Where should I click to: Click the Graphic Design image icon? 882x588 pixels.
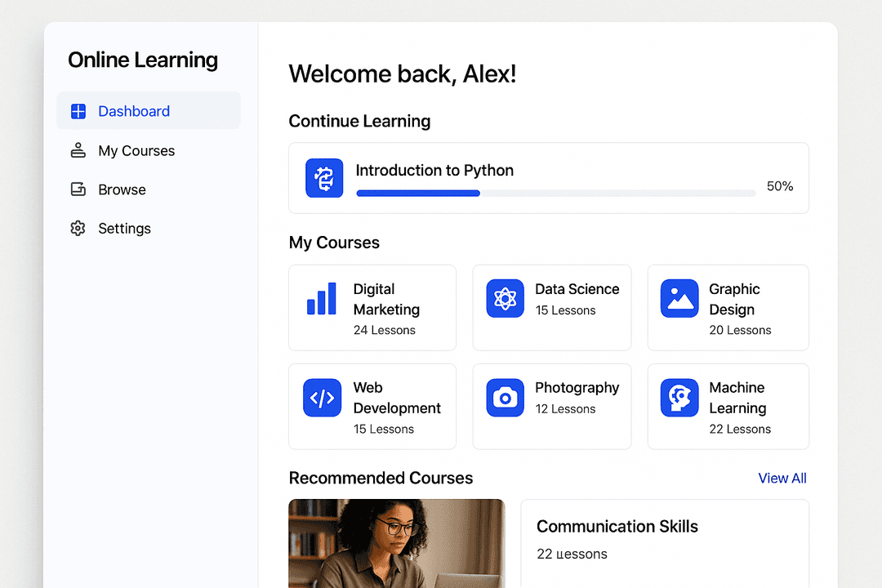(x=679, y=299)
